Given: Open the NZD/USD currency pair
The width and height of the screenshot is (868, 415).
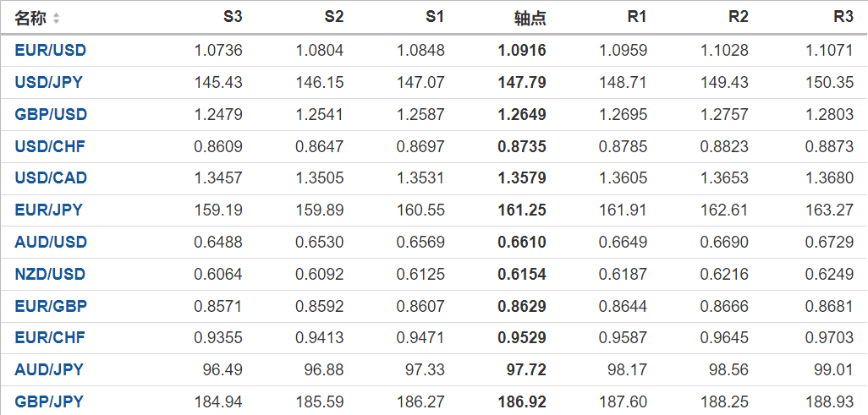Looking at the screenshot, I should 50,275.
